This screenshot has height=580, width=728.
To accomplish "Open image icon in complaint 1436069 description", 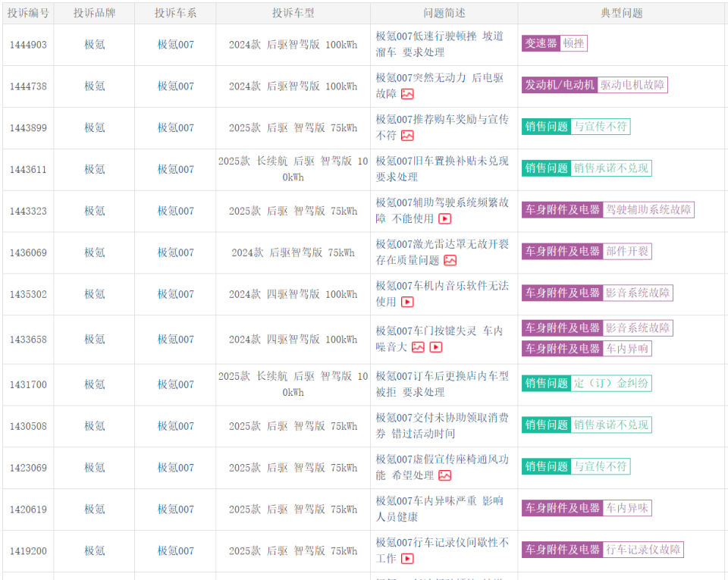I will [450, 260].
